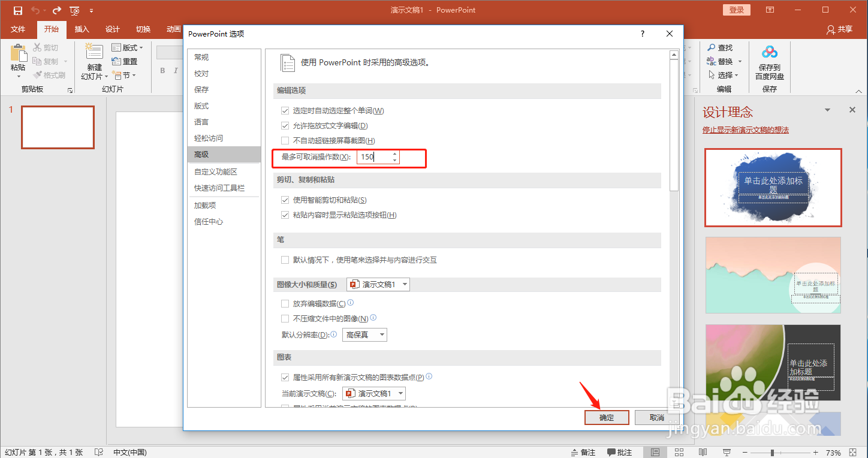Open default resolution 高保真 dropdown
The image size is (868, 458).
click(x=364, y=335)
